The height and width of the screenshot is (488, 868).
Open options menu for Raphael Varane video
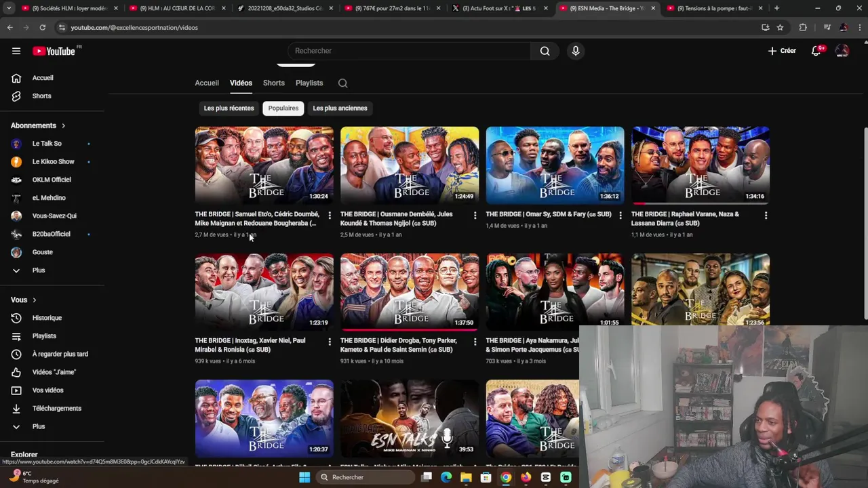coord(766,216)
